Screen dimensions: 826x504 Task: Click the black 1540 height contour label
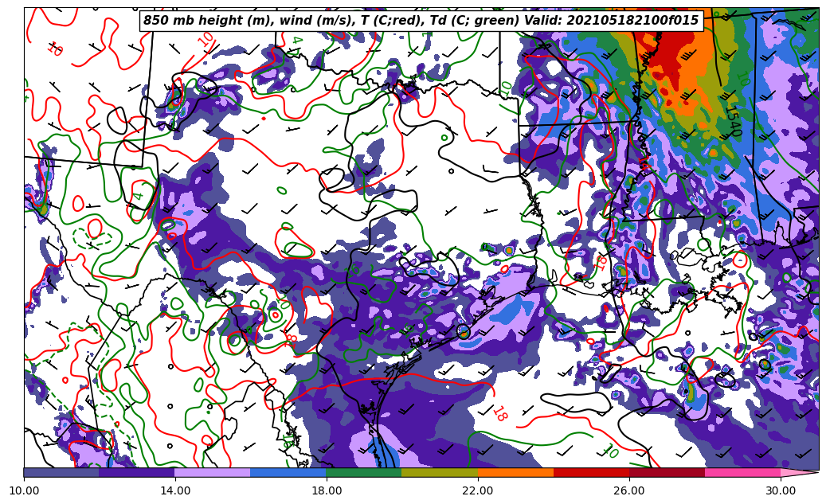(731, 119)
